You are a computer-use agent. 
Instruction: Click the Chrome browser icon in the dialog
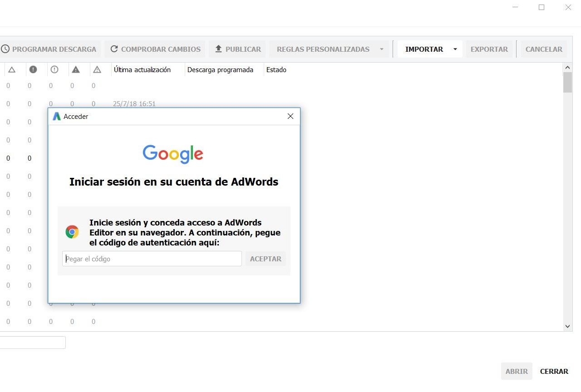click(72, 232)
